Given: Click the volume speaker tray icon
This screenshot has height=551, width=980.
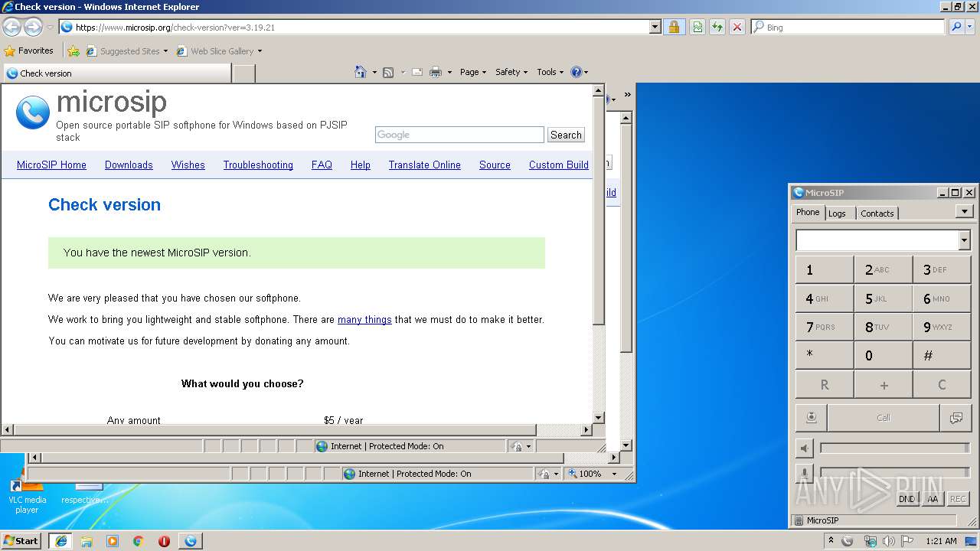Looking at the screenshot, I should (x=889, y=541).
